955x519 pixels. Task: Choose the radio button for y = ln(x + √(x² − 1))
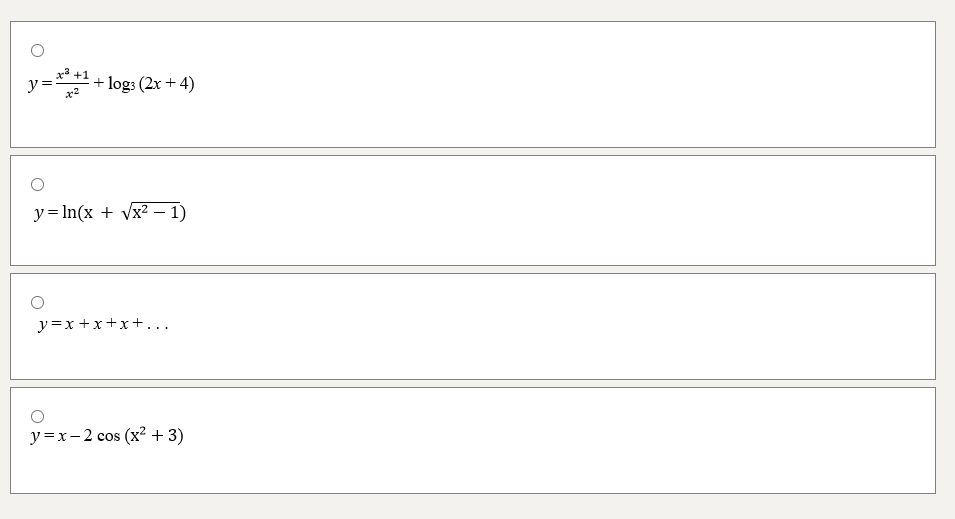37,184
